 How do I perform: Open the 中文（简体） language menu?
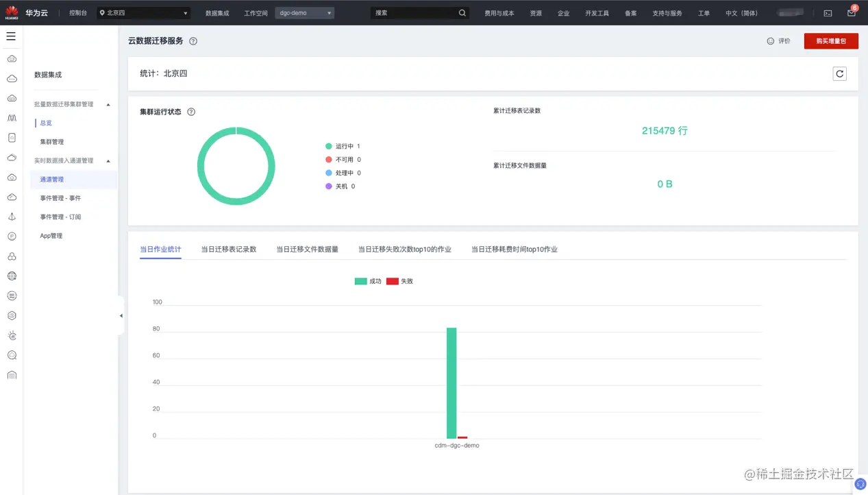coord(742,13)
